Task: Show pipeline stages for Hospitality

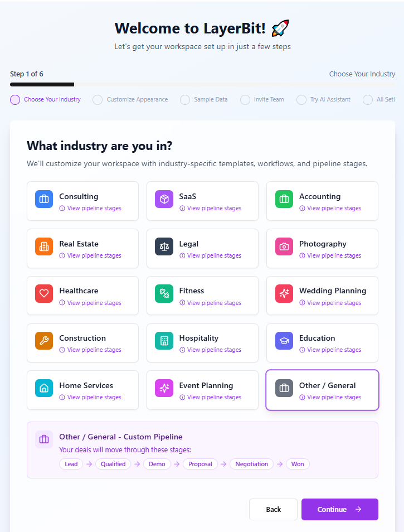Action: tap(211, 350)
